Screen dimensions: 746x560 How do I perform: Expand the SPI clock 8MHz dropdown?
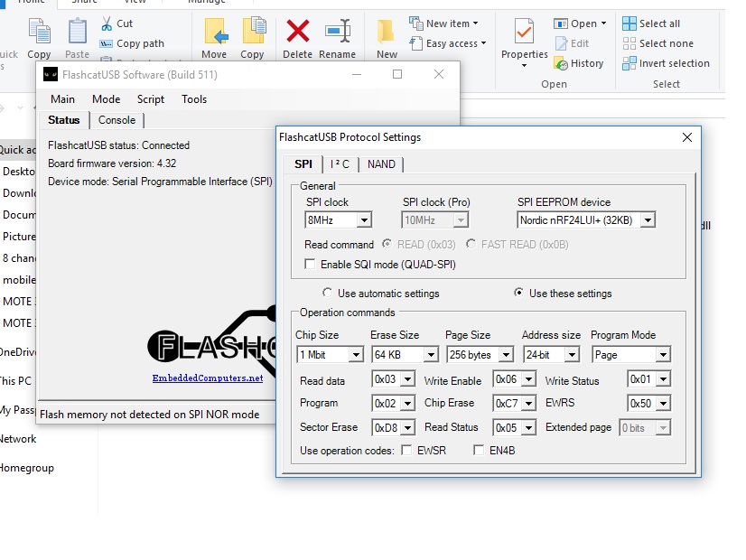[364, 220]
